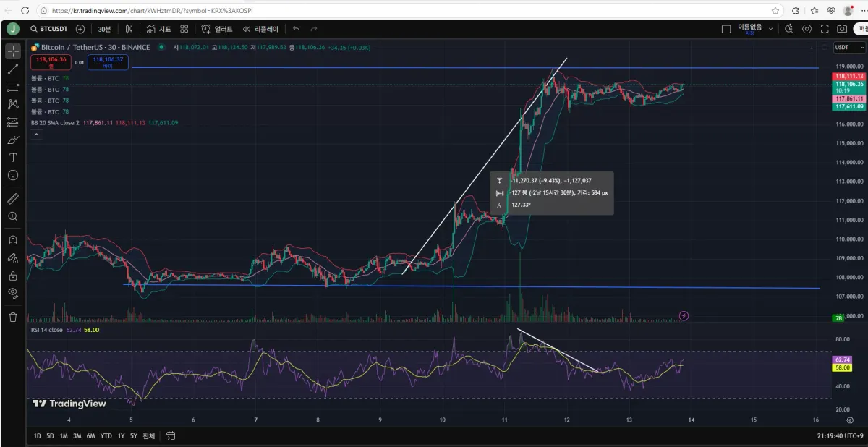Select the trend line drawing tool

tap(13, 69)
